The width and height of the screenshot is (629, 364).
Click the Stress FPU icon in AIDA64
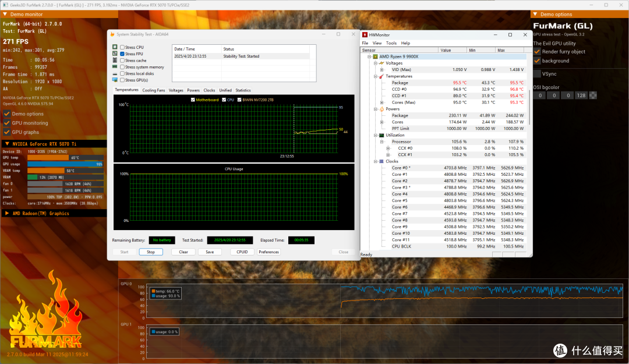(x=115, y=54)
